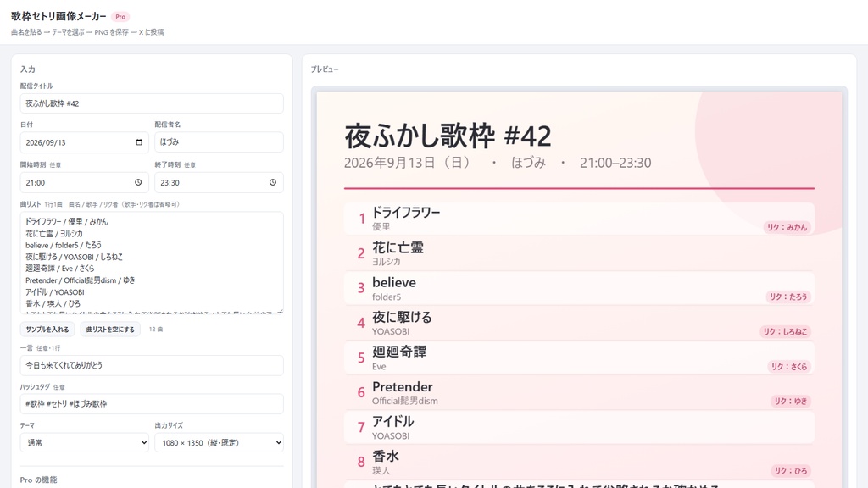Image resolution: width=868 pixels, height=488 pixels.
Task: Open the 出力サイズ dropdown 1080 × 1350
Action: tap(220, 442)
